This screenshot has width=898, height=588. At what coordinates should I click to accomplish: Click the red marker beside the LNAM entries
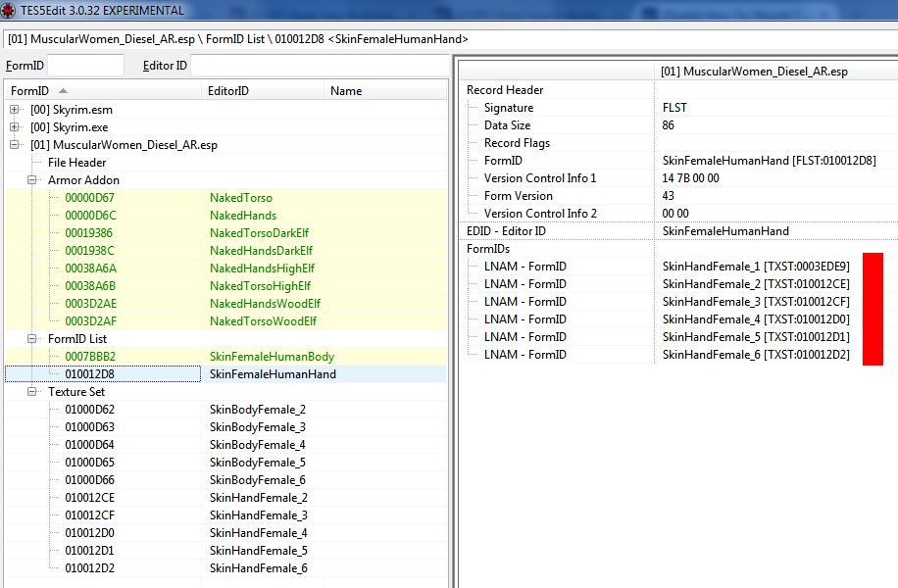(873, 309)
